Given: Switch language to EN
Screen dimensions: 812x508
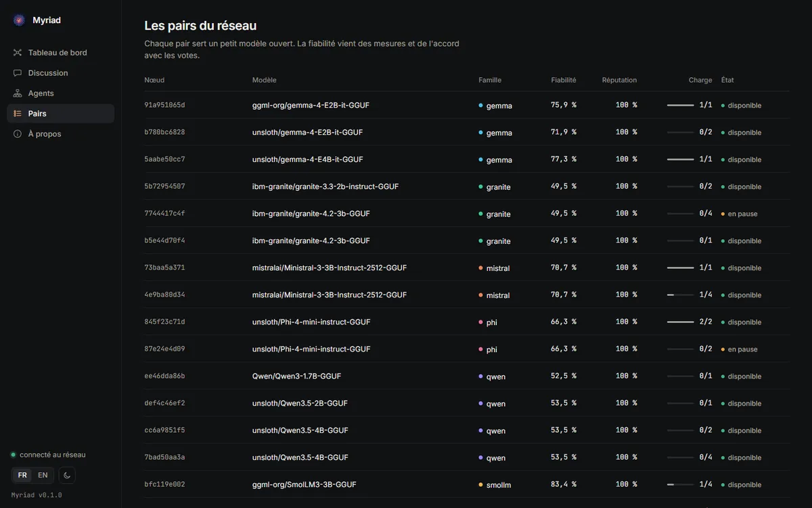Looking at the screenshot, I should 43,475.
